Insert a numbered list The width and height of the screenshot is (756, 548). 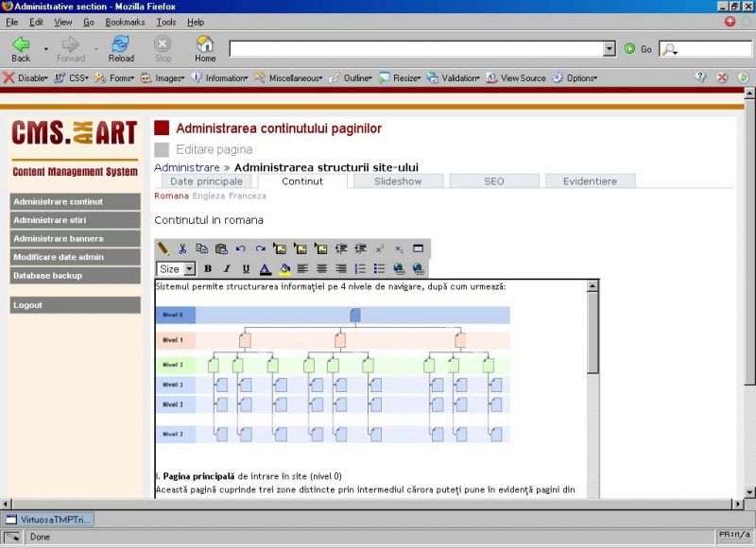[360, 269]
